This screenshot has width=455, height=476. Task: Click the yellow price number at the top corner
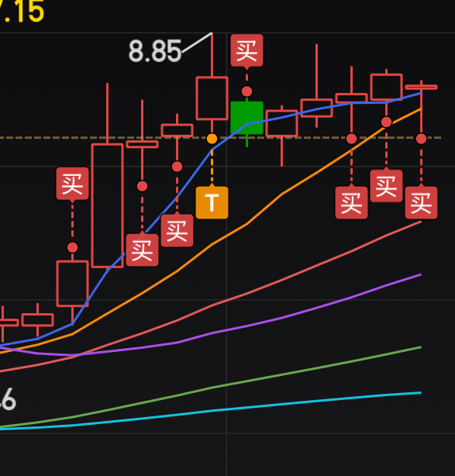tap(22, 12)
